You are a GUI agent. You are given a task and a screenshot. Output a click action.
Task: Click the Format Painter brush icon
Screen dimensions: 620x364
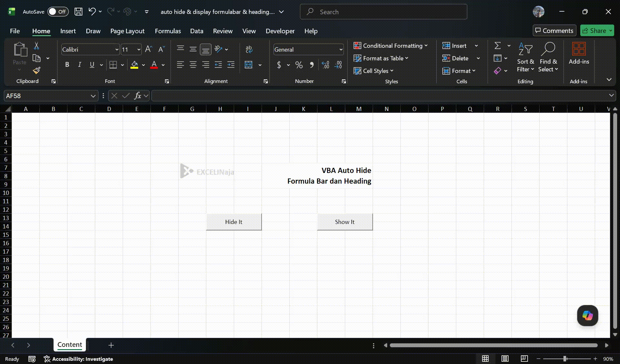tap(36, 70)
